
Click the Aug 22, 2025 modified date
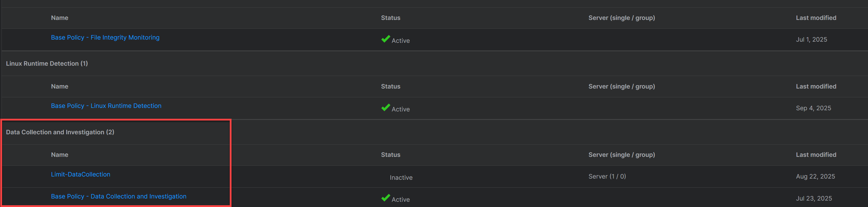pyautogui.click(x=815, y=176)
